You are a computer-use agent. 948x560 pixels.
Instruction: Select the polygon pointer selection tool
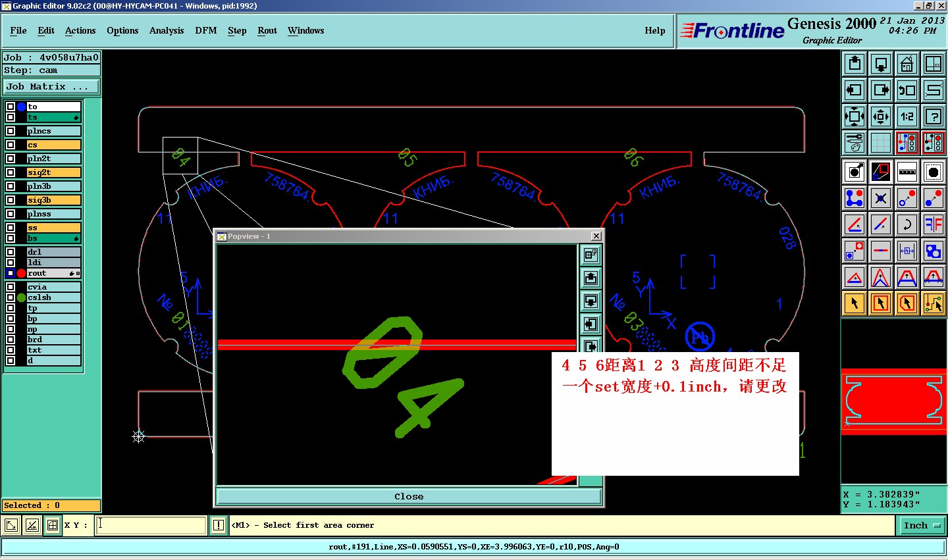(907, 303)
